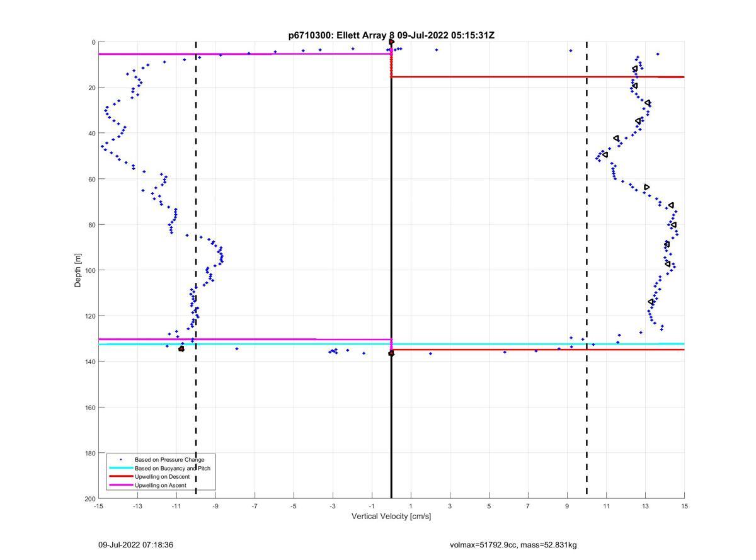Image resolution: width=756 pixels, height=560 pixels.
Task: Click the y-axis tick label 60
Action: pyautogui.click(x=91, y=179)
